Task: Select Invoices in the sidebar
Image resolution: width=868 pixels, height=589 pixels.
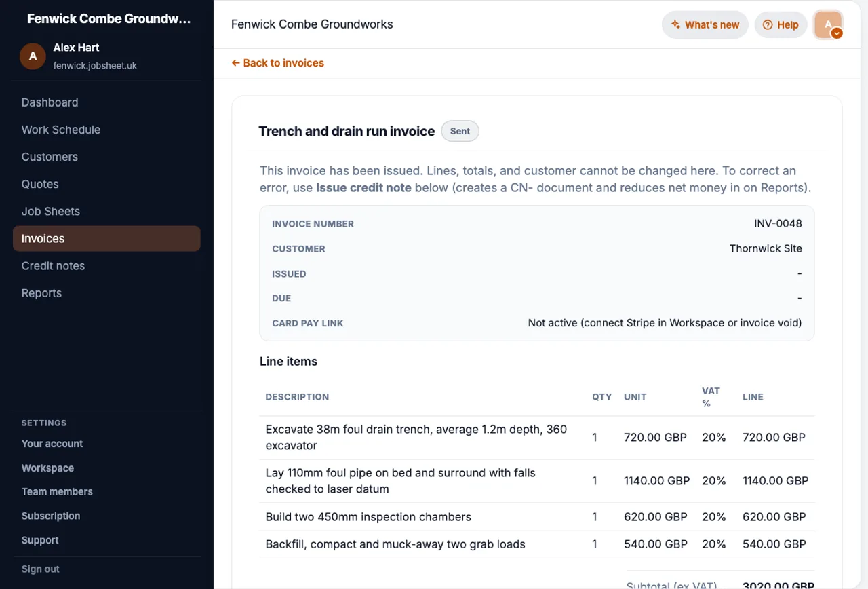Action: pos(106,239)
